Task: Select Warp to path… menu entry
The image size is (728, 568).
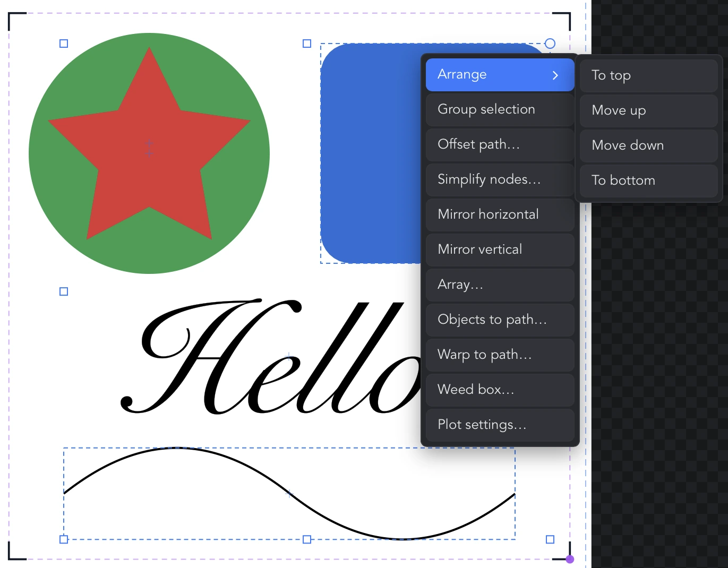Action: 500,355
